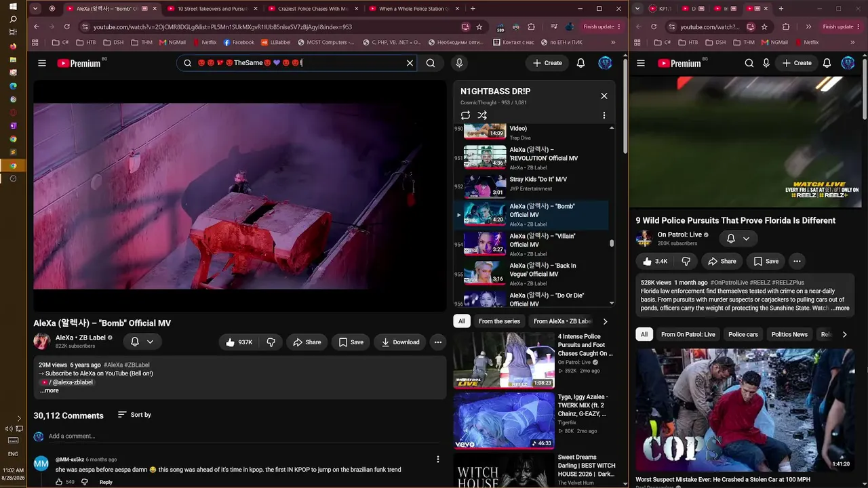
Task: Start voice search in the left window
Action: [x=459, y=63]
